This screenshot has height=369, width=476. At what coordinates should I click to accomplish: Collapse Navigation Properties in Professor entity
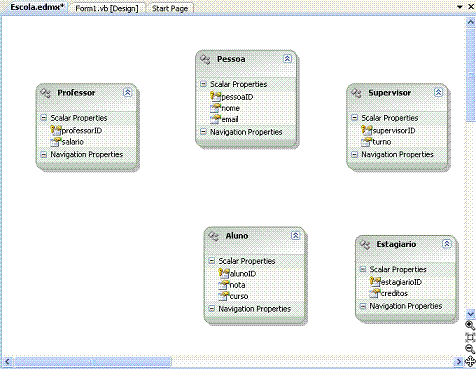44,154
